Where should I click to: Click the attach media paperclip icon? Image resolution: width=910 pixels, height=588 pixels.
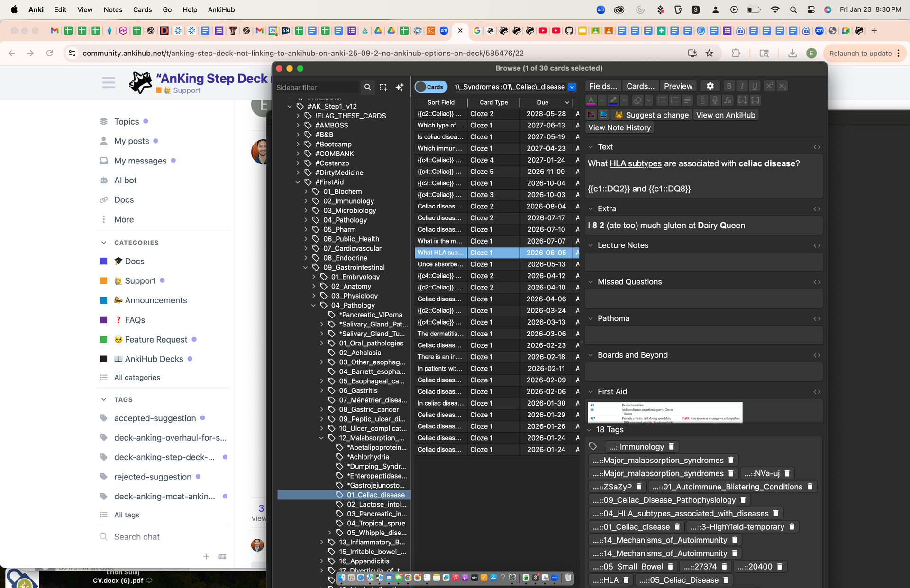(x=702, y=100)
